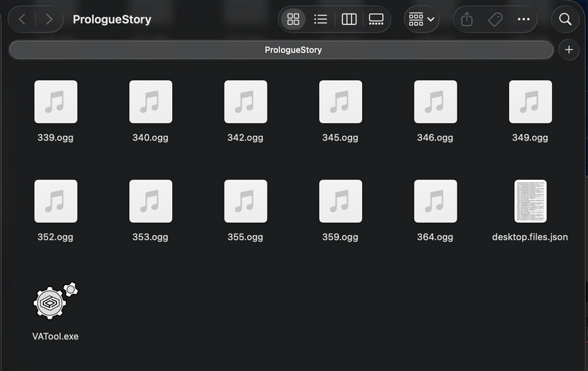Image resolution: width=588 pixels, height=371 pixels.
Task: Click the Share icon
Action: [467, 19]
